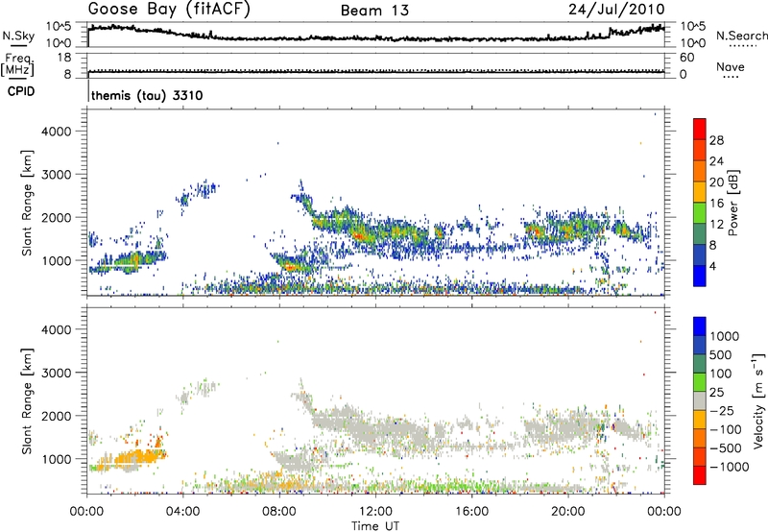The image size is (768, 532).
Task: Click the '18' tick on the frequency axis
Action: [x=64, y=58]
